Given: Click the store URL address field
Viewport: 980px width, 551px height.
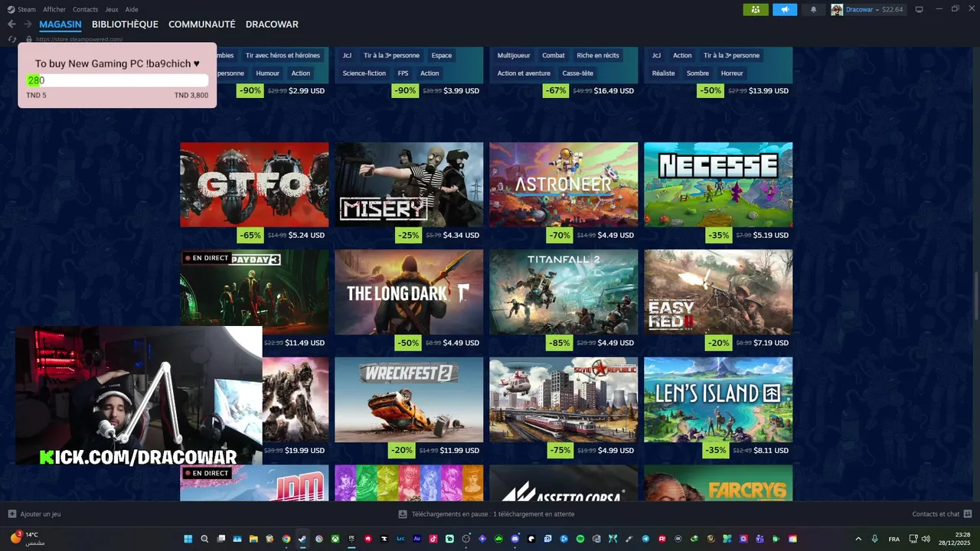Looking at the screenshot, I should pos(79,39).
